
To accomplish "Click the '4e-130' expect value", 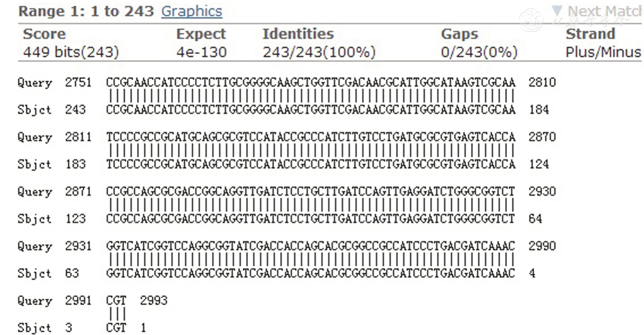I will coord(201,52).
